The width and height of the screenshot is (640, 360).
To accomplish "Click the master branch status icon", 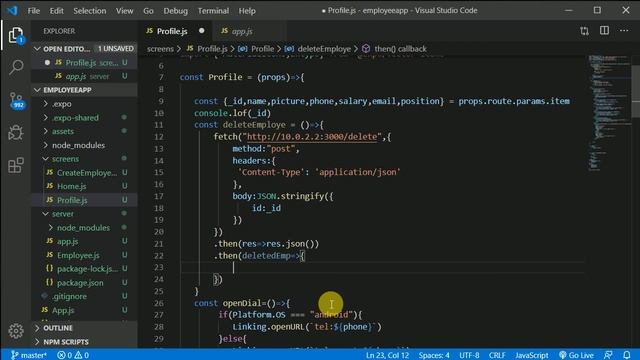I will coord(28,355).
